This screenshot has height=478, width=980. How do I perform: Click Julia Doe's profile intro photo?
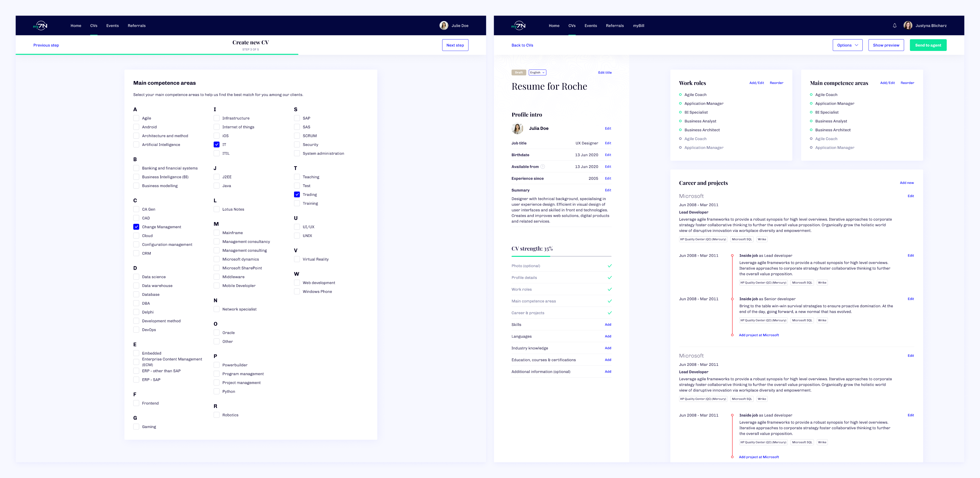[x=517, y=129]
